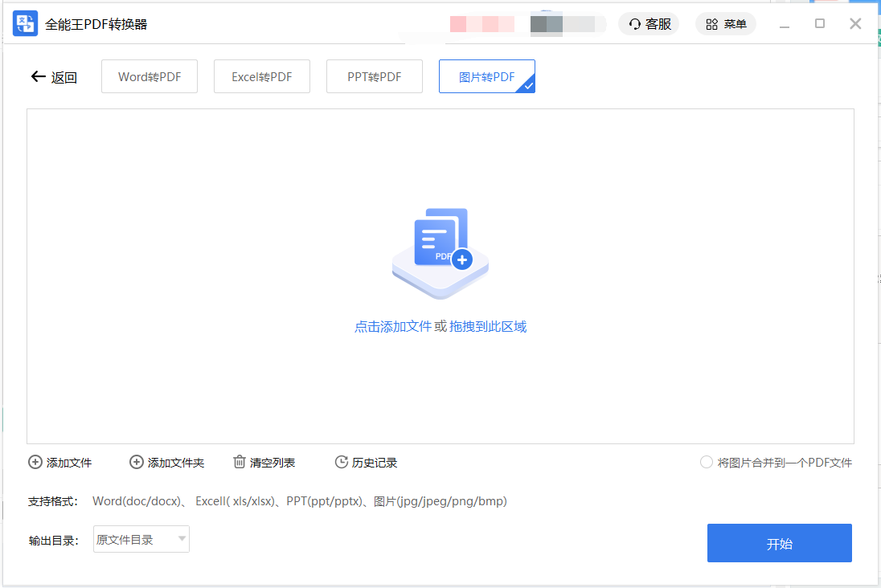Viewport: 881px width, 588px height.
Task: Click the app logo in the title bar
Action: click(25, 23)
